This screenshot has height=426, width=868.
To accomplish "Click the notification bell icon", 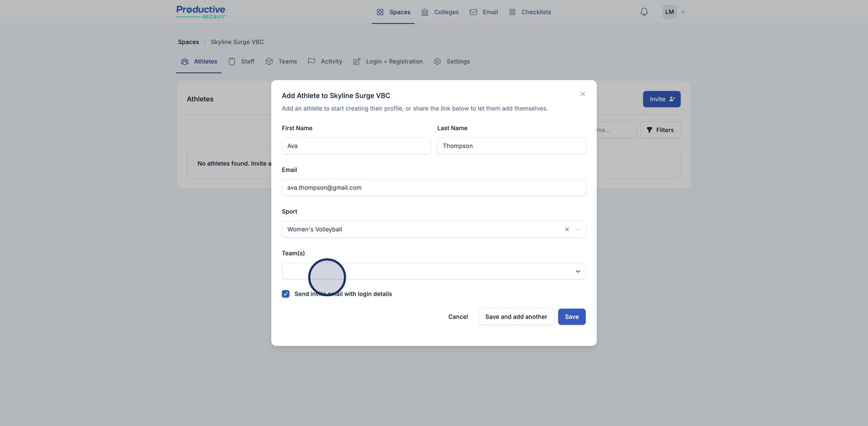I will [644, 12].
